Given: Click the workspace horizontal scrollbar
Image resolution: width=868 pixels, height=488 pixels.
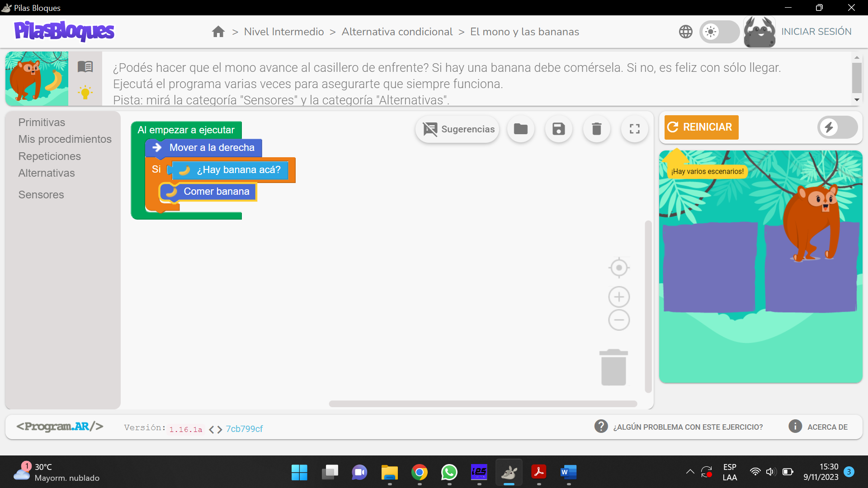Looking at the screenshot, I should coord(483,404).
